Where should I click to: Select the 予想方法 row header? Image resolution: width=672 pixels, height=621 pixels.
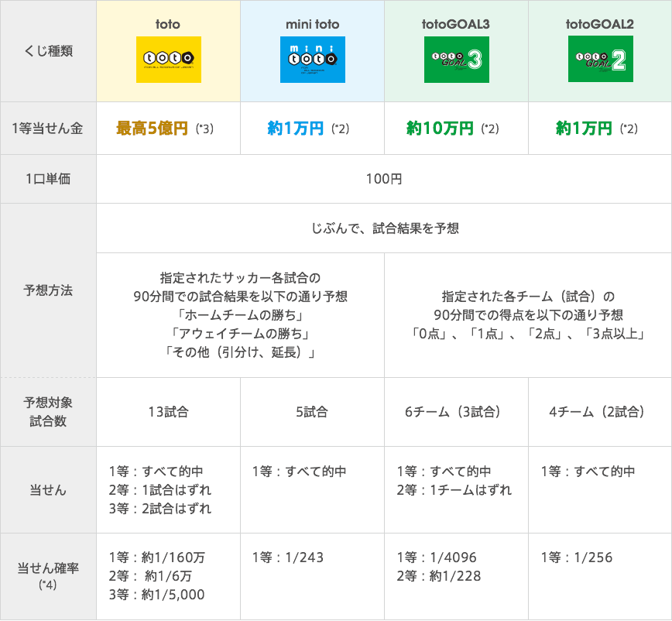point(48,291)
